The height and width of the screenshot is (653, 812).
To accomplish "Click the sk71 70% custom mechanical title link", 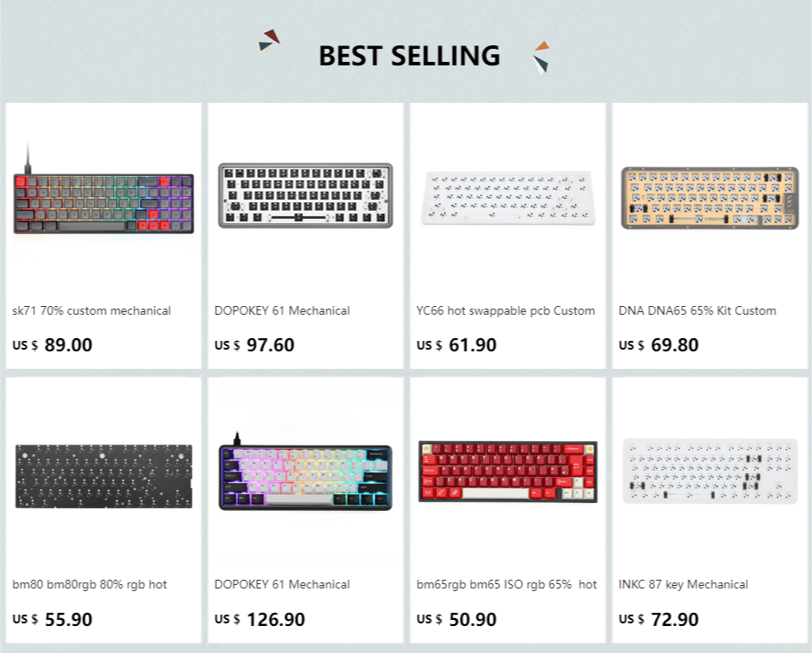I will (91, 310).
